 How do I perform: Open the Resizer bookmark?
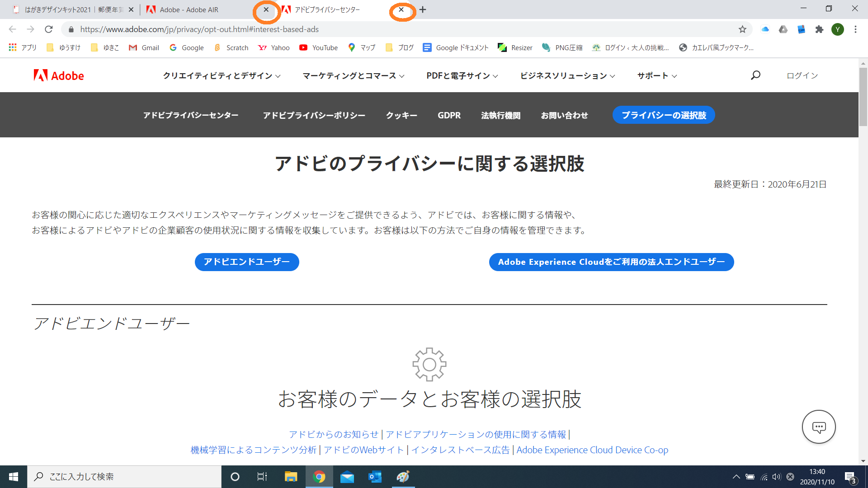515,47
